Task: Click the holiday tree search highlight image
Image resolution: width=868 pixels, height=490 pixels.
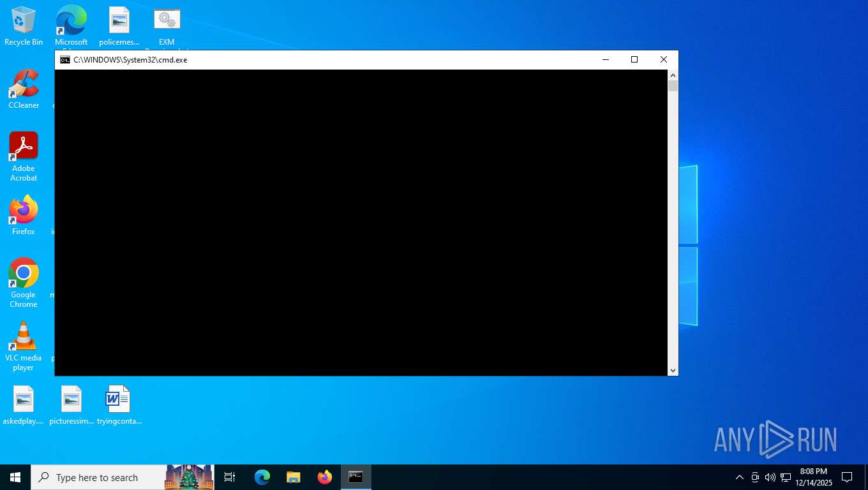Action: [189, 477]
